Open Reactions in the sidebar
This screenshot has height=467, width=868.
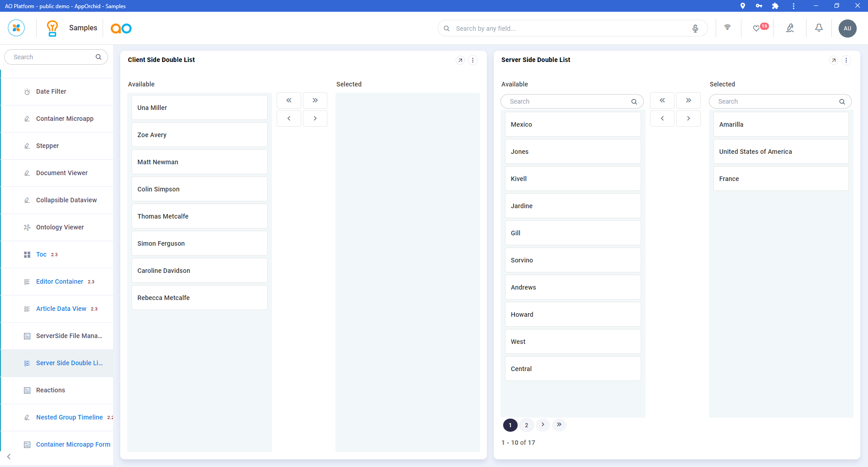point(51,390)
